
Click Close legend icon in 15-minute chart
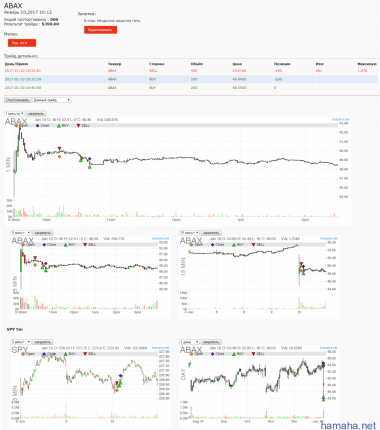212,245
